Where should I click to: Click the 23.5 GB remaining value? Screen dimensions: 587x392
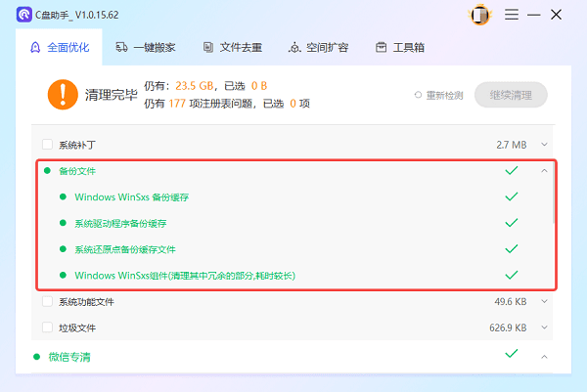pos(195,86)
